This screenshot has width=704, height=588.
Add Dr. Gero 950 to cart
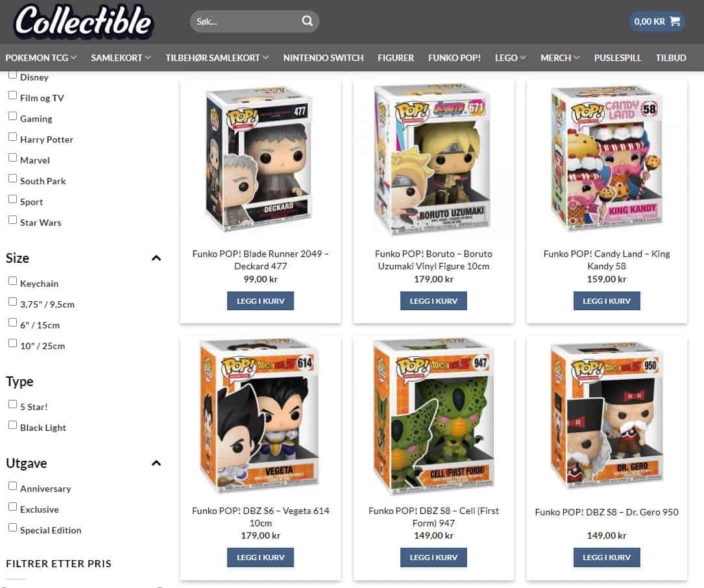pos(607,557)
